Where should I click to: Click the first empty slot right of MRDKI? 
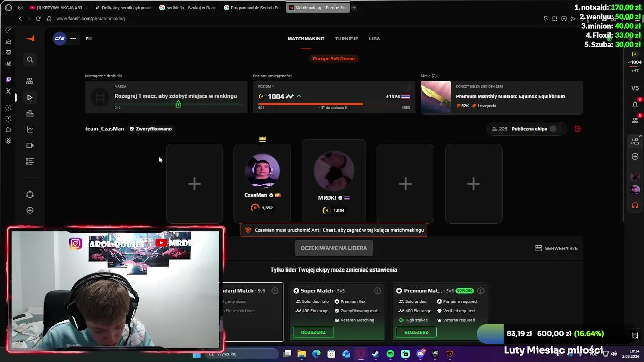[405, 184]
